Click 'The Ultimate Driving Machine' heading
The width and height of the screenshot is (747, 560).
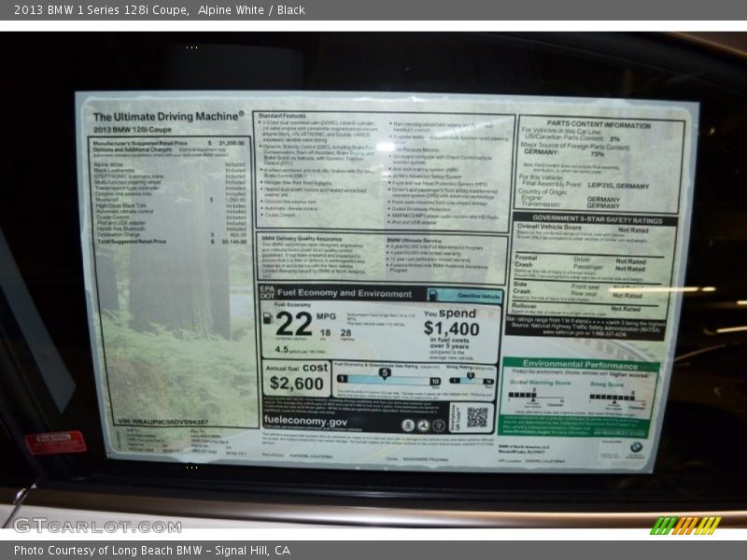[x=169, y=117]
